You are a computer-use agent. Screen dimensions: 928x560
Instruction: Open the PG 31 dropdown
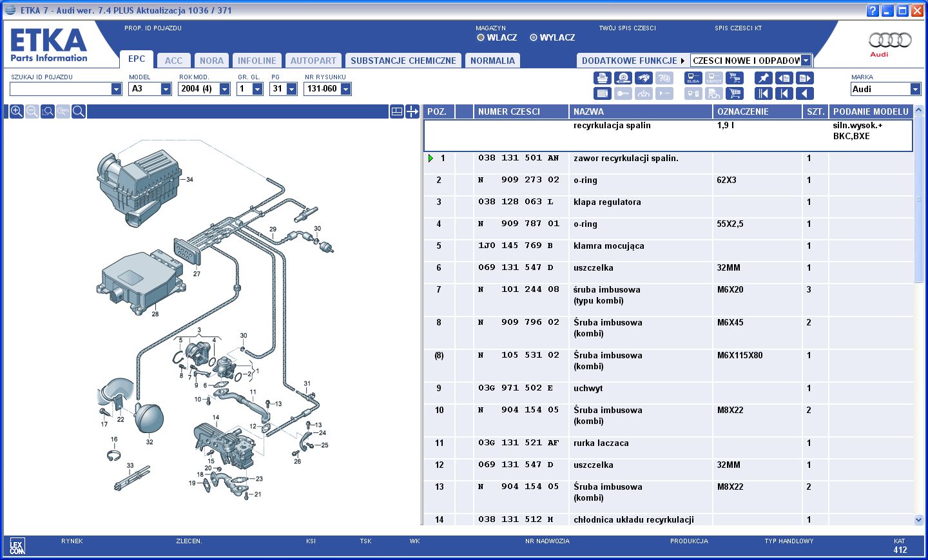pos(291,89)
